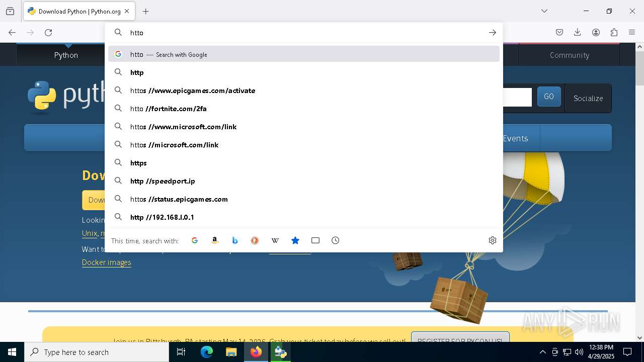
Task: Choose the 'http' search suggestion
Action: 304,72
